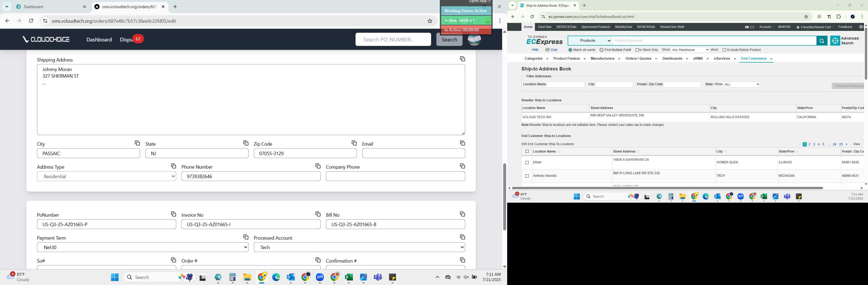This screenshot has height=285, width=868.
Task: Check the select-all locations header checkbox
Action: 527,151
